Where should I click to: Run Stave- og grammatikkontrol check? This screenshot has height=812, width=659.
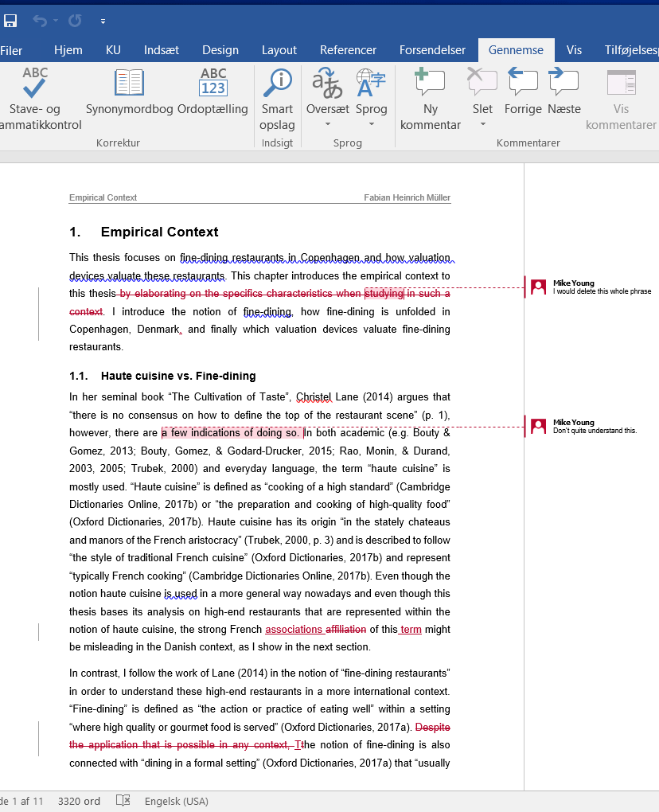[x=37, y=99]
